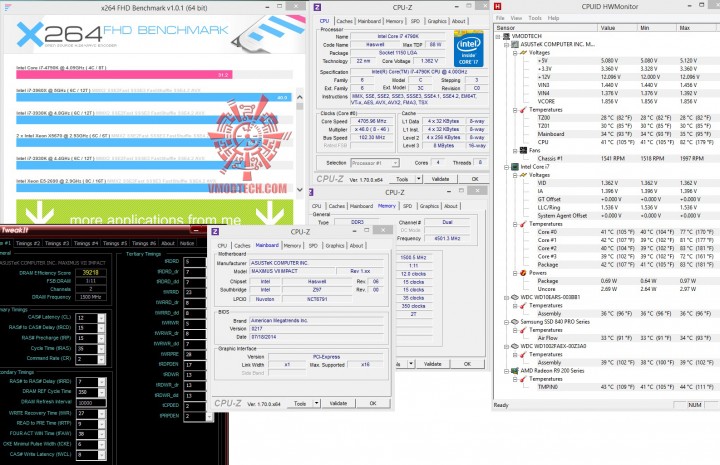
Task: Open the File menu in HWMonitor
Action: 500,18
